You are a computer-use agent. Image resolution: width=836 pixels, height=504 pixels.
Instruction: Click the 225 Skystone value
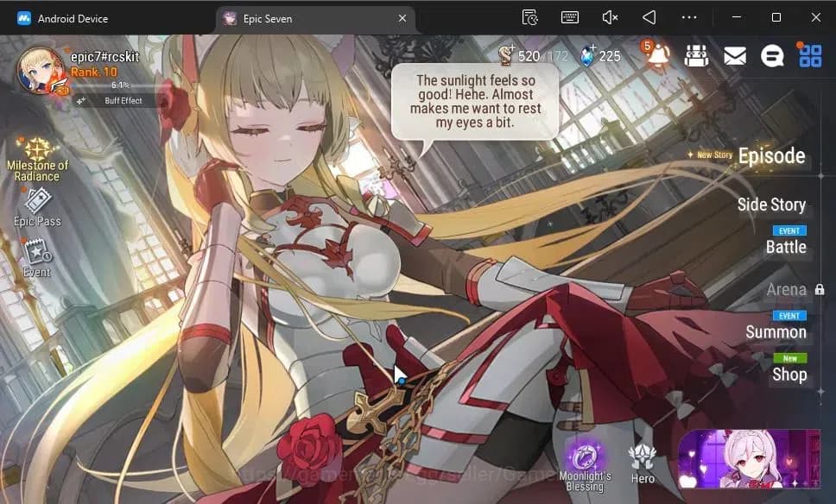point(610,56)
